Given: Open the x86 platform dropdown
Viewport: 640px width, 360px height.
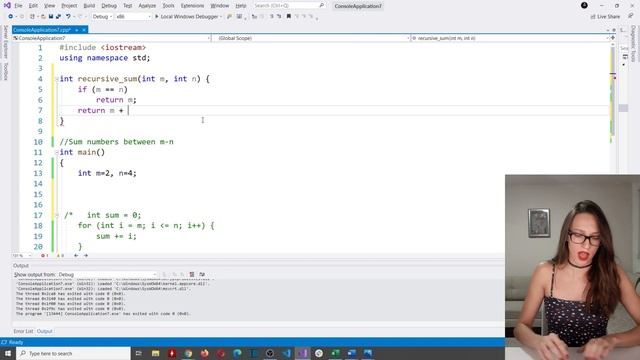Looking at the screenshot, I should 133,17.
